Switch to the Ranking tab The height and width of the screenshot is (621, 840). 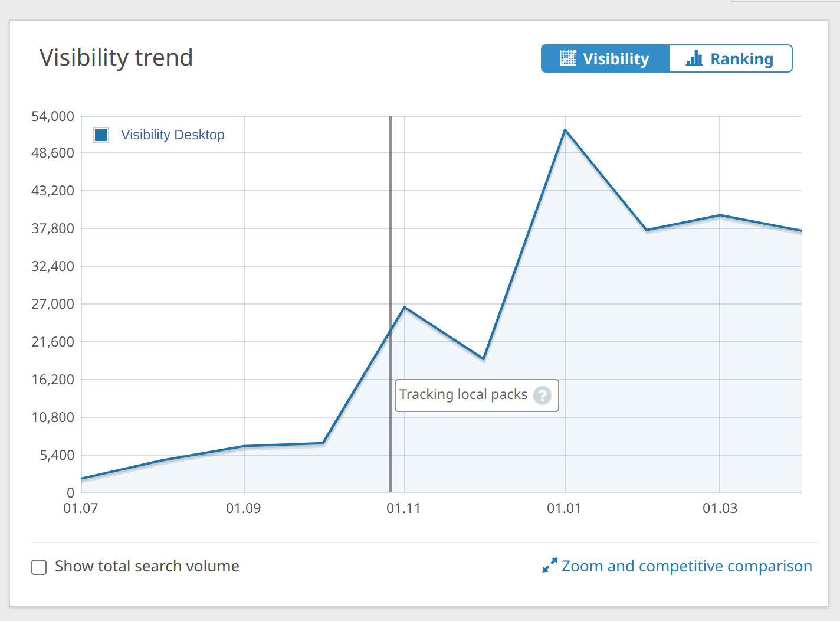click(x=730, y=58)
